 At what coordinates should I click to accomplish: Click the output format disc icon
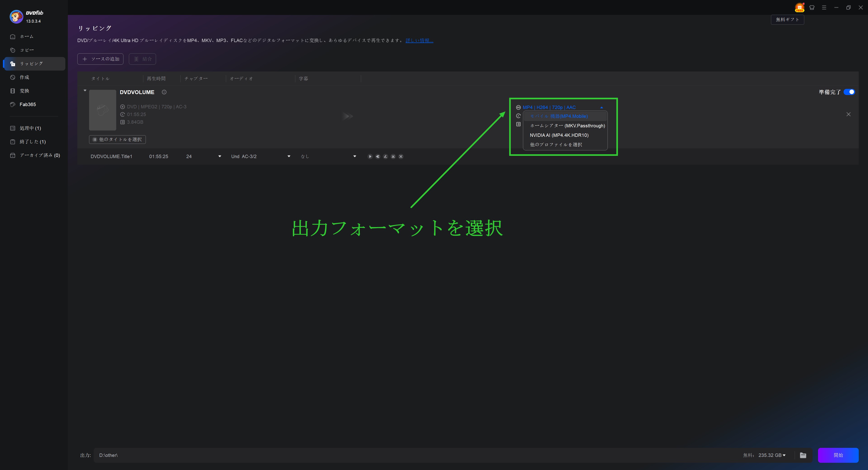(x=518, y=108)
